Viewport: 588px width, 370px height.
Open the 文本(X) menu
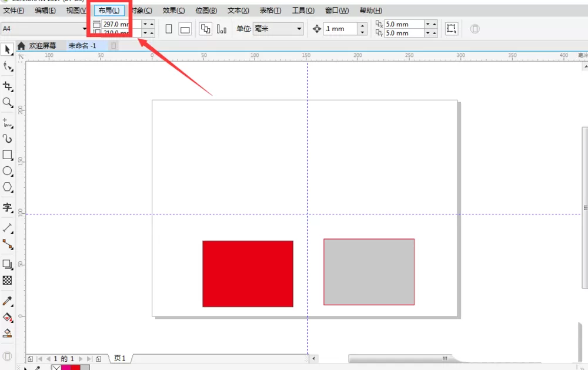(x=238, y=11)
